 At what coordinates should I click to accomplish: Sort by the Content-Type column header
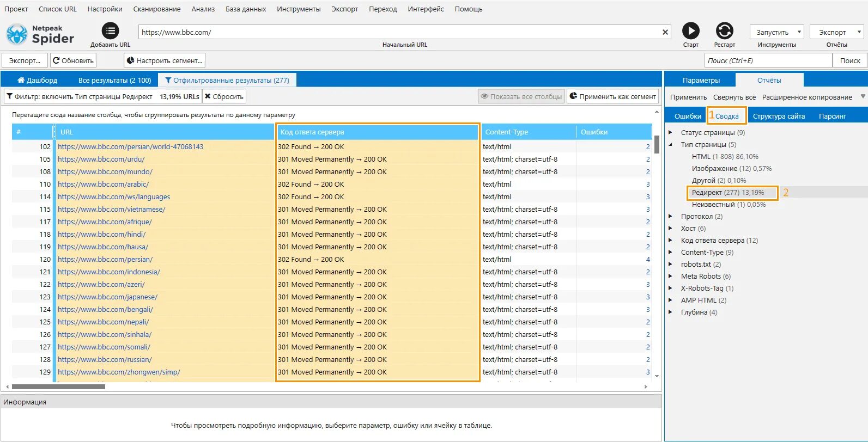[528, 132]
